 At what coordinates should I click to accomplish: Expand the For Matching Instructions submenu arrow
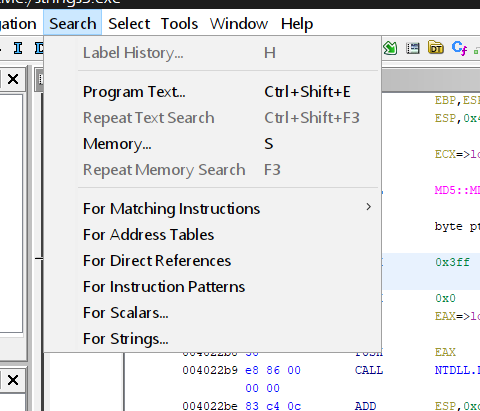tap(368, 207)
